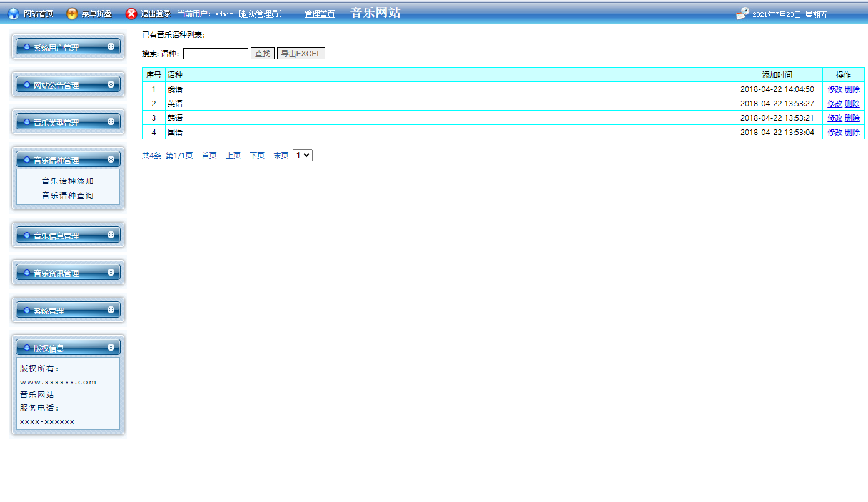
Task: Click 删除 for the 国语 row
Action: tap(852, 132)
